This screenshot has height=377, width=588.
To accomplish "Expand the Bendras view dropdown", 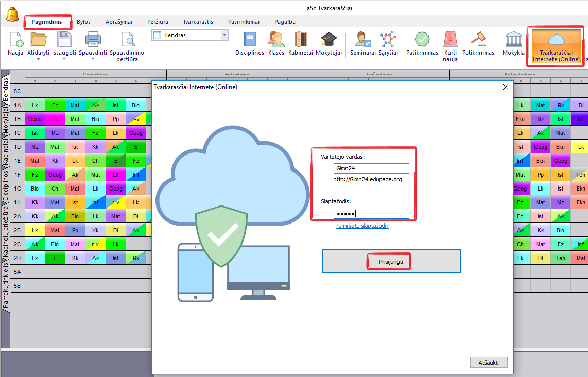I will (224, 35).
